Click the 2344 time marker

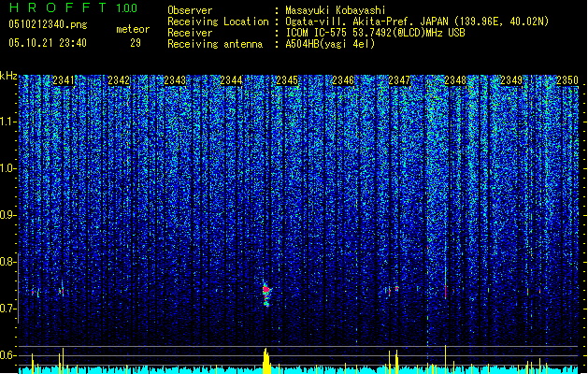(x=231, y=80)
